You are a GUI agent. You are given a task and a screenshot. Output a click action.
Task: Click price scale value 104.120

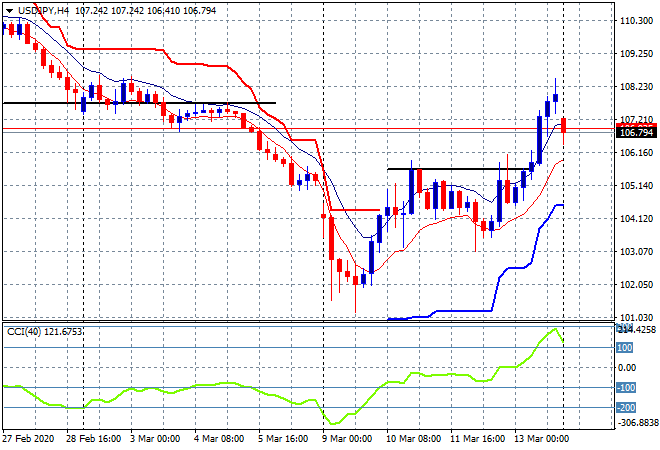[636, 218]
